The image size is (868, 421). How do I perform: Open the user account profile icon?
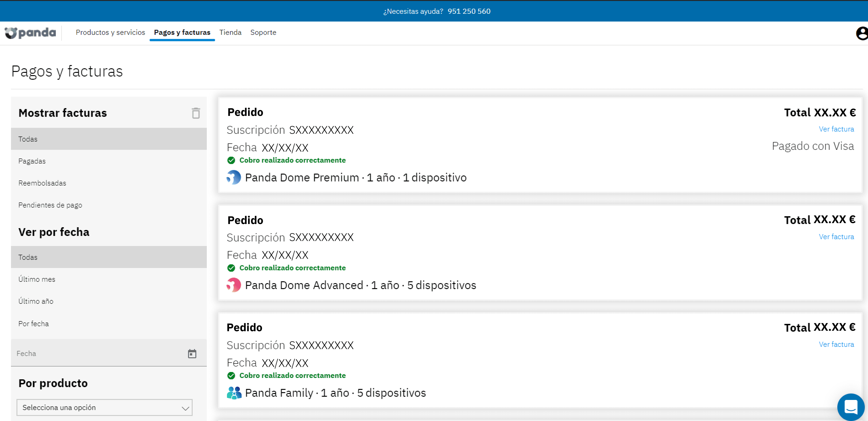(x=862, y=33)
